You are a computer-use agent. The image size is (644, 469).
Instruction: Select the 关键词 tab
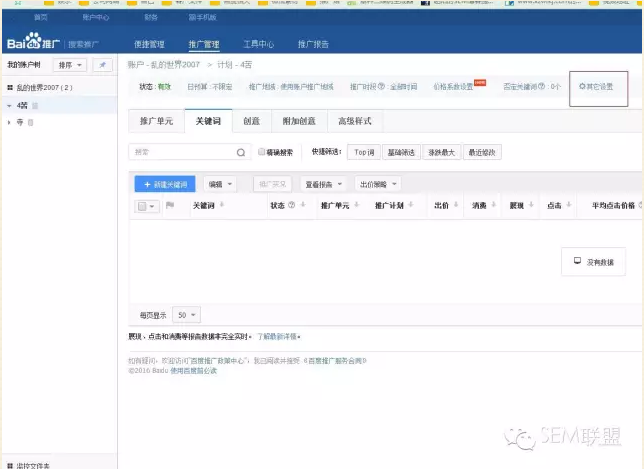pos(208,121)
